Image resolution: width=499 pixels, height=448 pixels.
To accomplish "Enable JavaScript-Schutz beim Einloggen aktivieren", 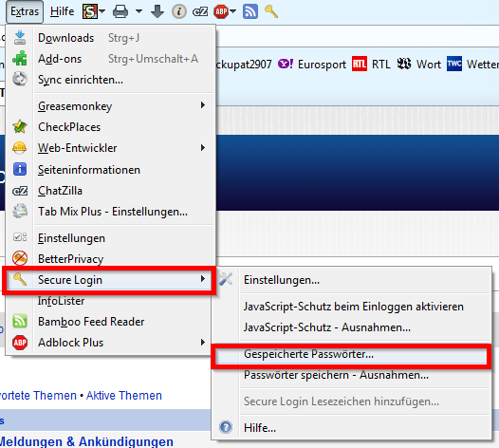I will (x=354, y=307).
